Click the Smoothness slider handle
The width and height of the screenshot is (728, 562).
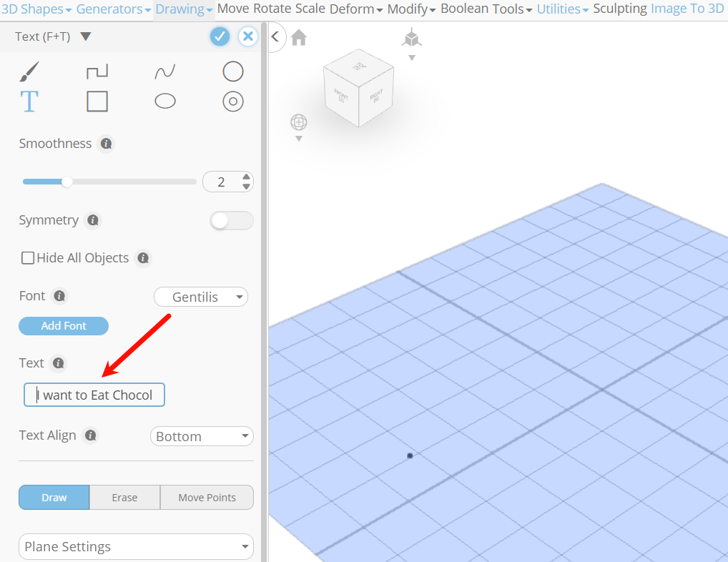pos(67,182)
